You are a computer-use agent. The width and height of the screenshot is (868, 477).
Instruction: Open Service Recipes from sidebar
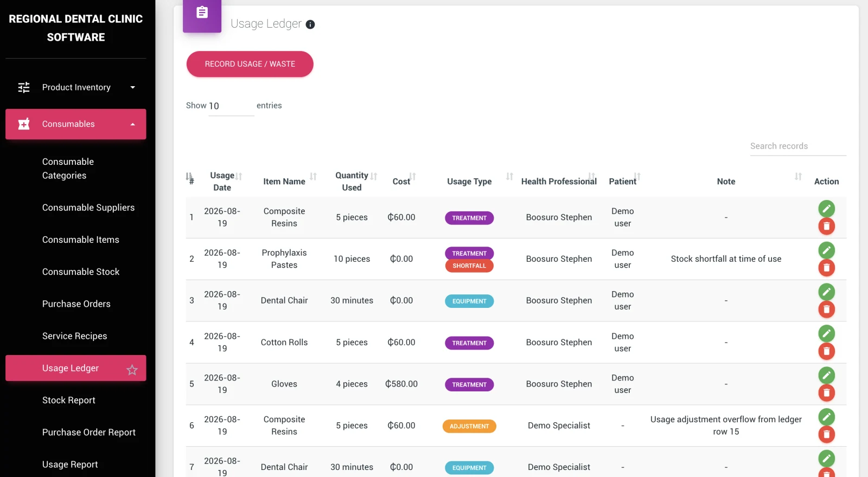coord(76,336)
